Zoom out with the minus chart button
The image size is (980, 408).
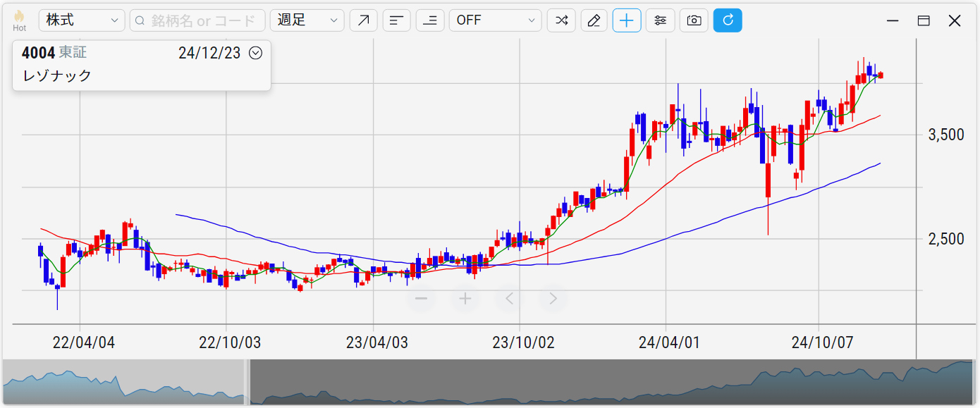click(x=422, y=299)
